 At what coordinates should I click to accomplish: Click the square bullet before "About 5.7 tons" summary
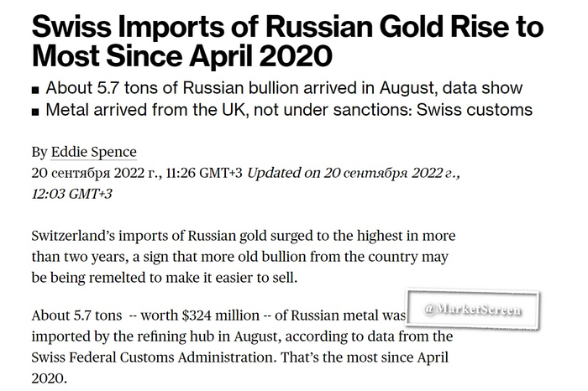click(x=36, y=89)
